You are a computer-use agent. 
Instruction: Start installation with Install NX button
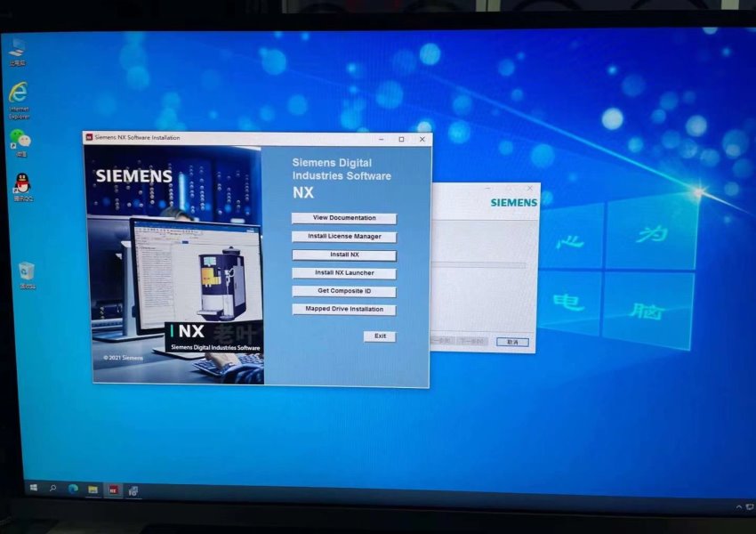tap(344, 255)
